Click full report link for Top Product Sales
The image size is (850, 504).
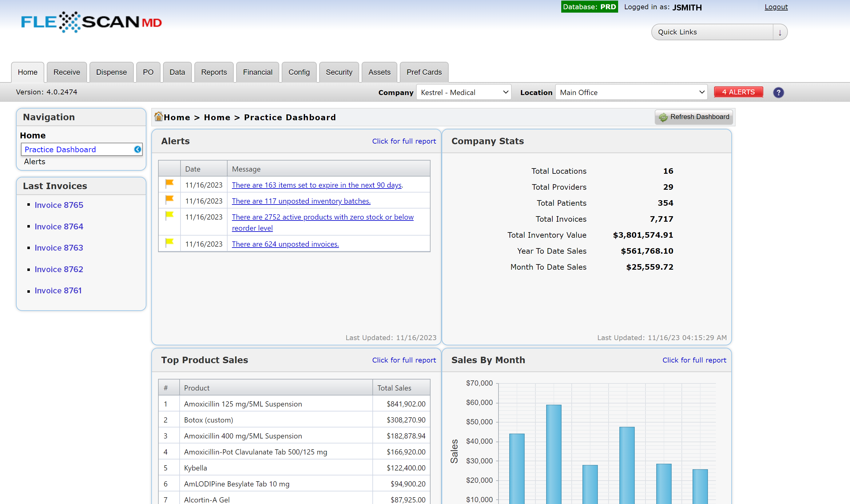pos(404,360)
